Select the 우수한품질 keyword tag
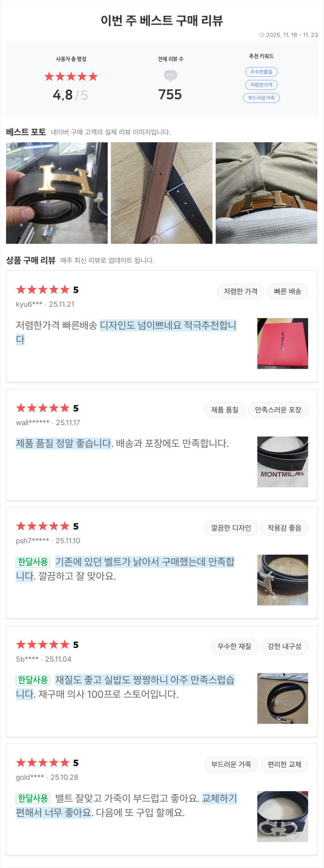 point(261,72)
